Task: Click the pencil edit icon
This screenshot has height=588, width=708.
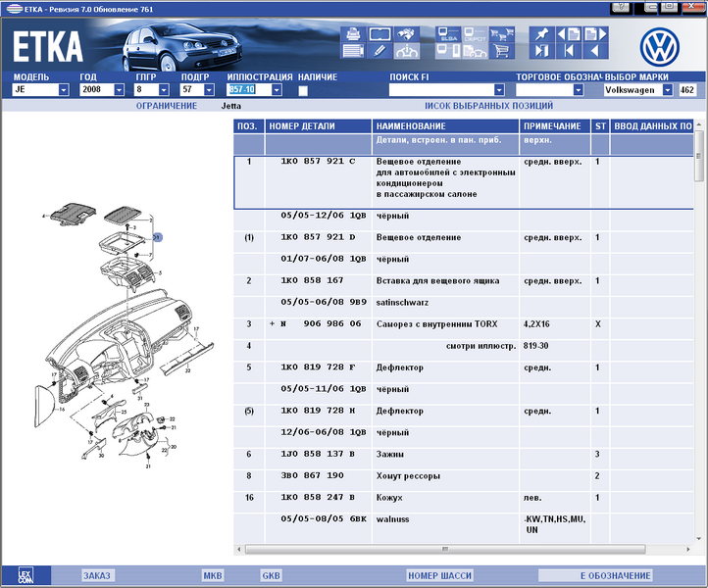Action: pyautogui.click(x=379, y=51)
